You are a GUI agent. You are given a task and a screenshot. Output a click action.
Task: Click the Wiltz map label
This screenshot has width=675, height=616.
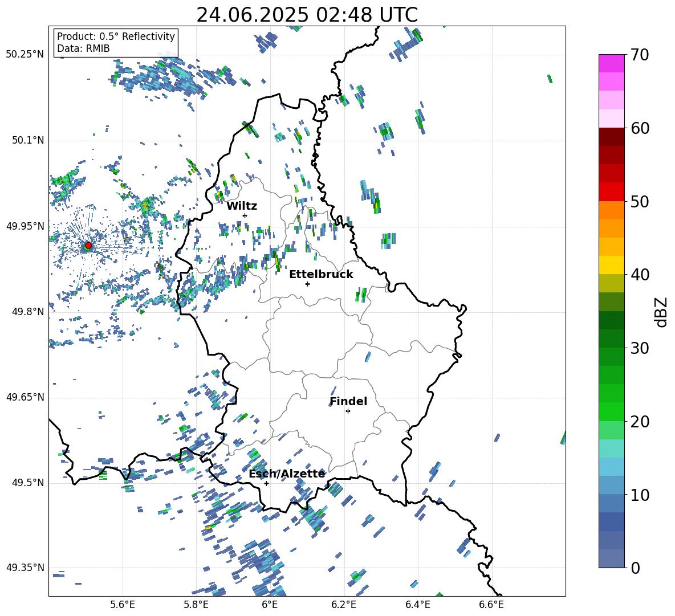[x=242, y=206]
